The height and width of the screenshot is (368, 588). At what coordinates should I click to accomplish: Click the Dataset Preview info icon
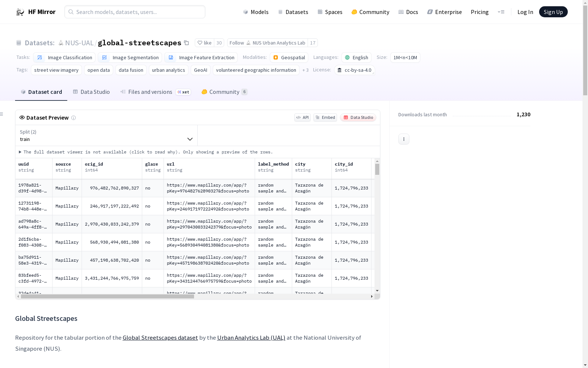[x=73, y=118]
